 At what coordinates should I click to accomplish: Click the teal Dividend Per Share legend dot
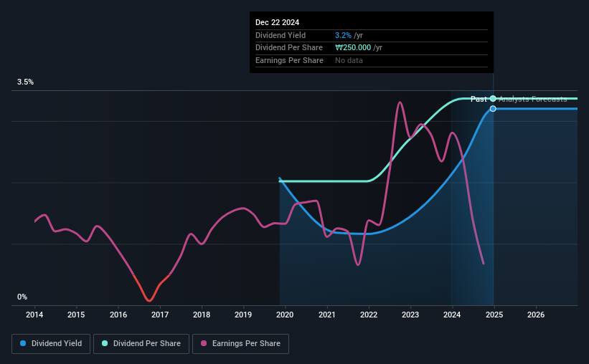(x=105, y=343)
